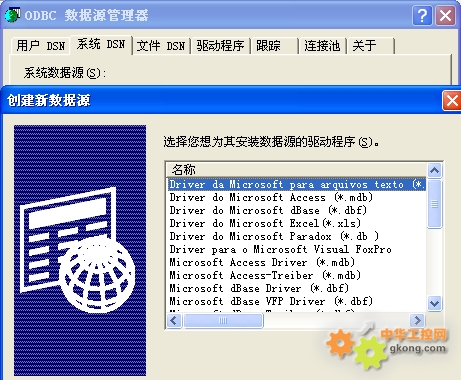The width and height of the screenshot is (461, 380).
Task: Switch to the 用户 DSN tab
Action: click(x=41, y=46)
